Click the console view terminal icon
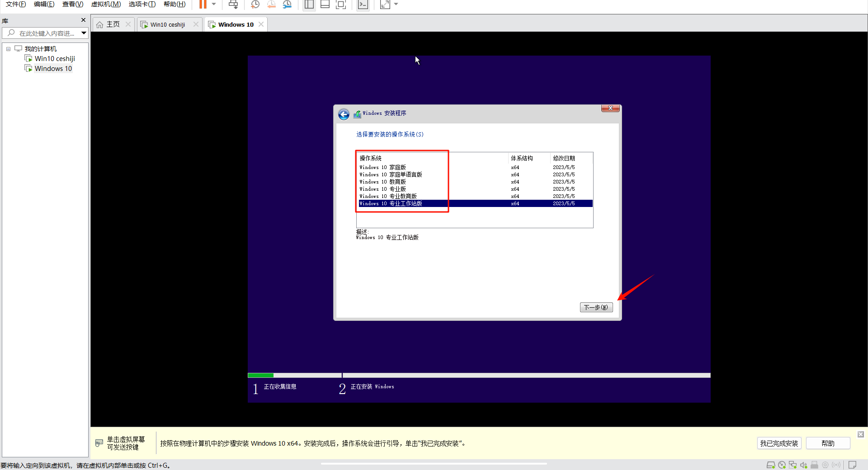Image resolution: width=868 pixels, height=470 pixels. [363, 5]
